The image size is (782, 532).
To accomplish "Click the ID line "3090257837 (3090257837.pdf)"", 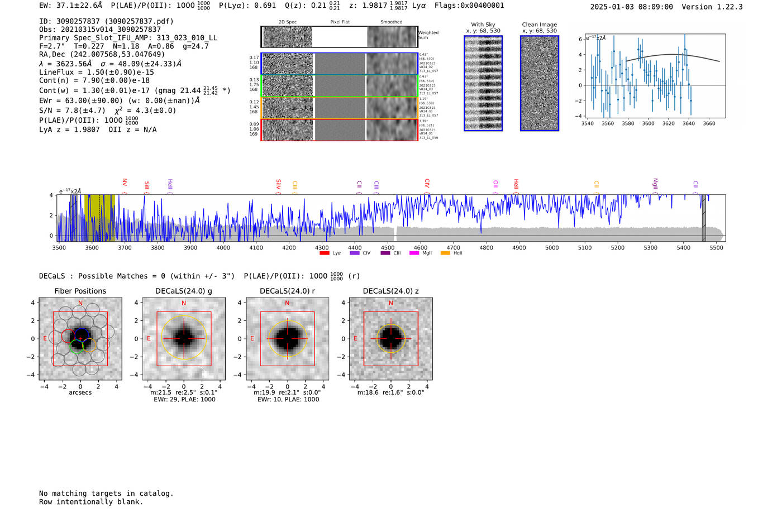I will (106, 21).
